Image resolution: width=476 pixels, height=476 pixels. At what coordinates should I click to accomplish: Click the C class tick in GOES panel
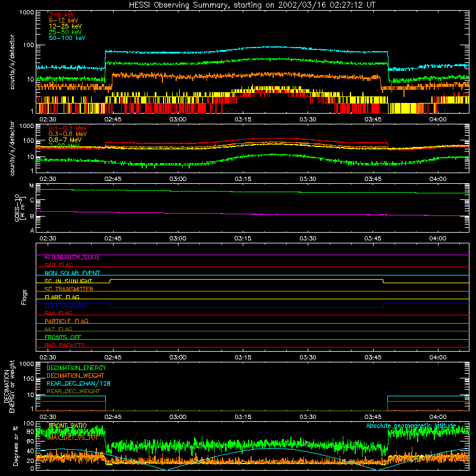[x=32, y=201]
